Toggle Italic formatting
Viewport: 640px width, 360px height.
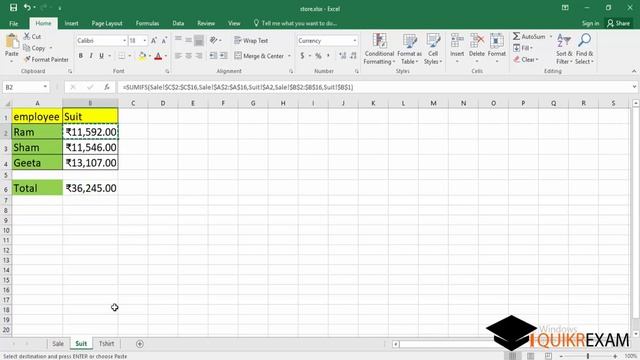tap(91, 56)
